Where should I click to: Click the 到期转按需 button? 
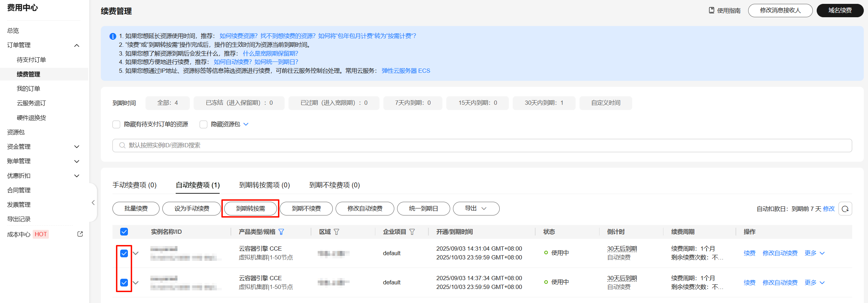pos(250,208)
